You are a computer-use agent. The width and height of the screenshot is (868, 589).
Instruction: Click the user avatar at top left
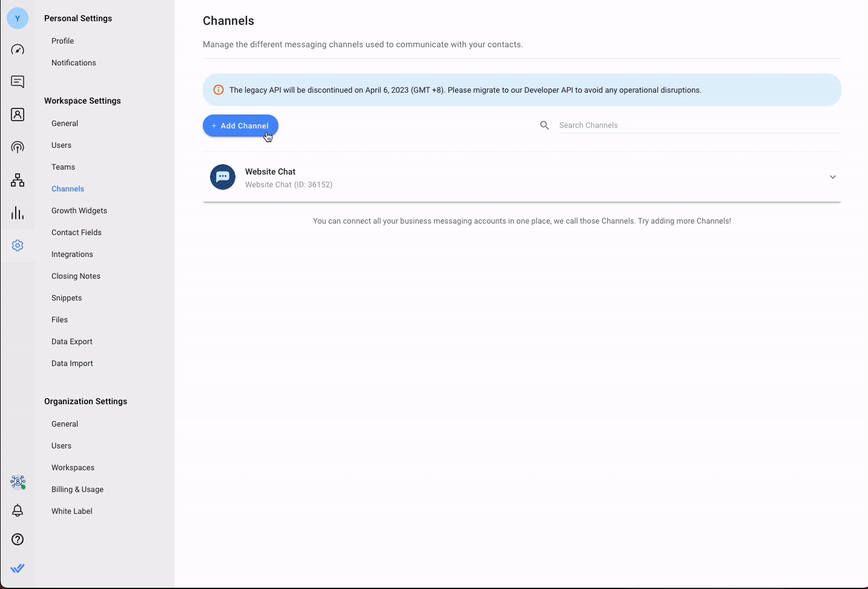coord(18,18)
